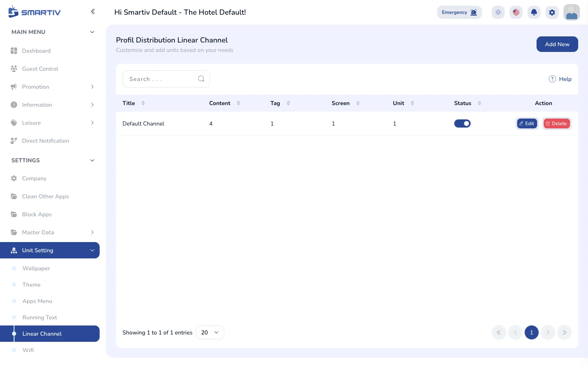Edit the Default Channel row

(527, 123)
